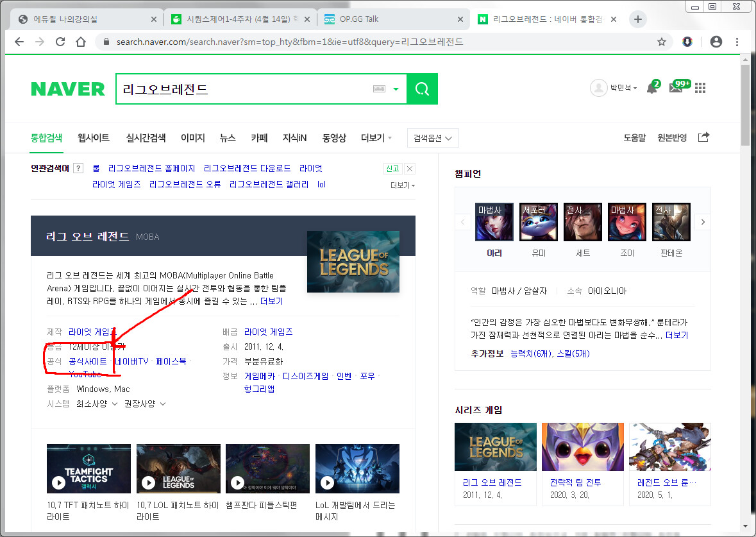
Task: Click the share icon beside 원본반영
Action: pos(703,137)
